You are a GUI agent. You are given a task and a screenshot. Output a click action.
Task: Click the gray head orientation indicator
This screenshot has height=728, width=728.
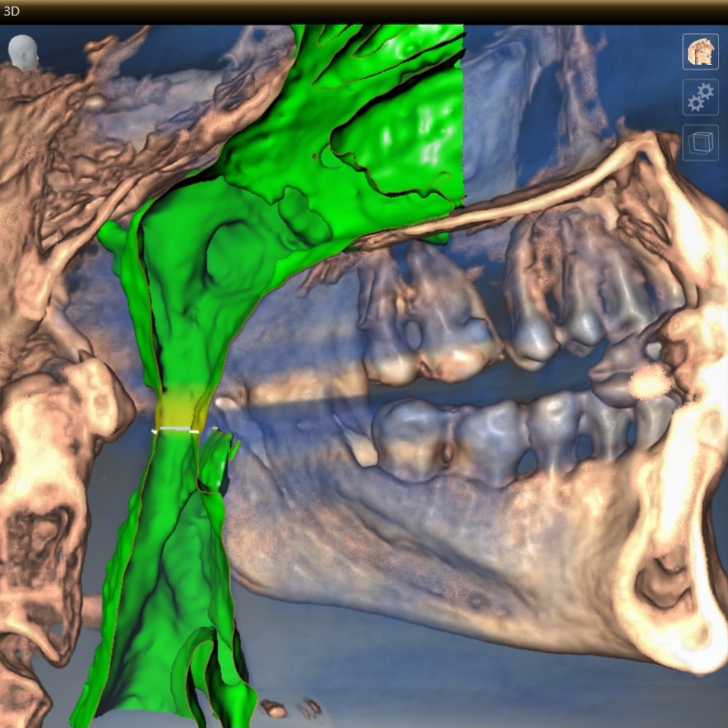[x=24, y=52]
